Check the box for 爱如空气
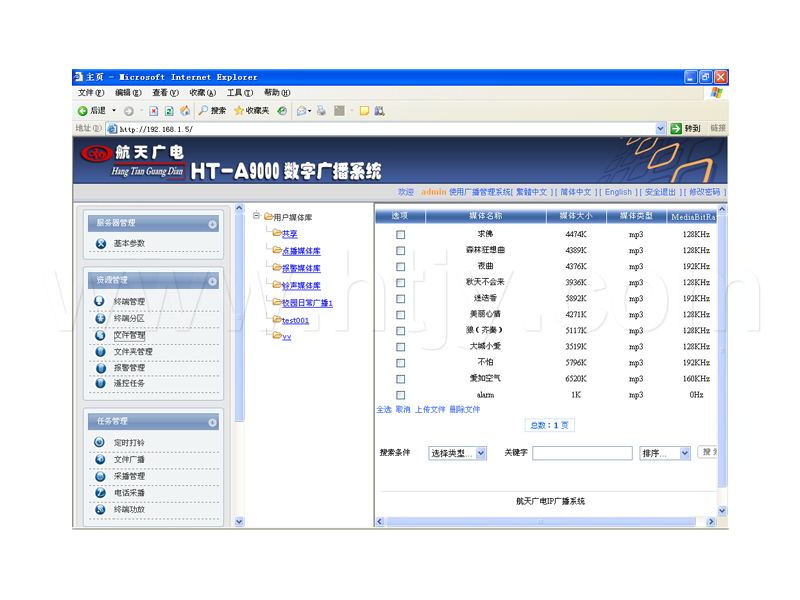The height and width of the screenshot is (600, 800). pos(401,379)
